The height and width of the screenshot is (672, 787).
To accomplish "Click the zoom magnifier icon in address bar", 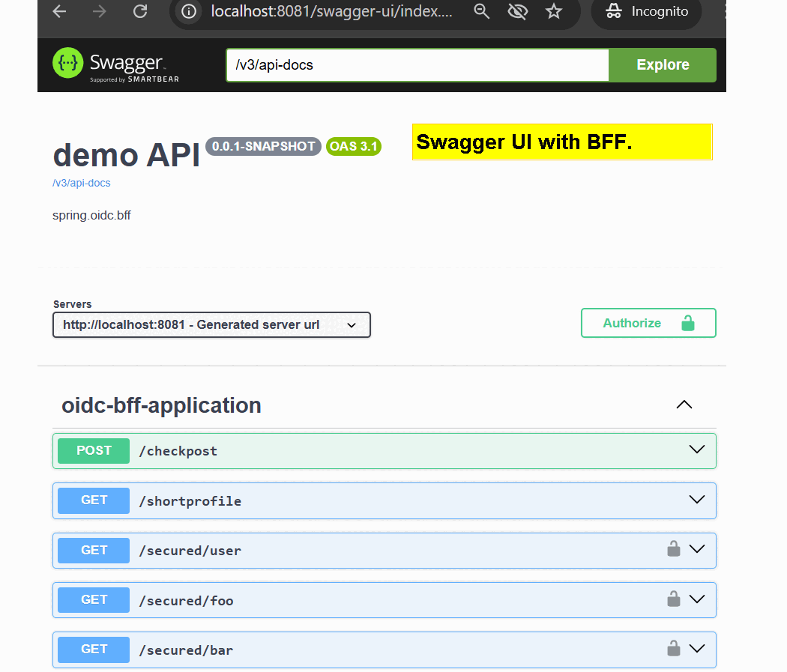I will [481, 11].
